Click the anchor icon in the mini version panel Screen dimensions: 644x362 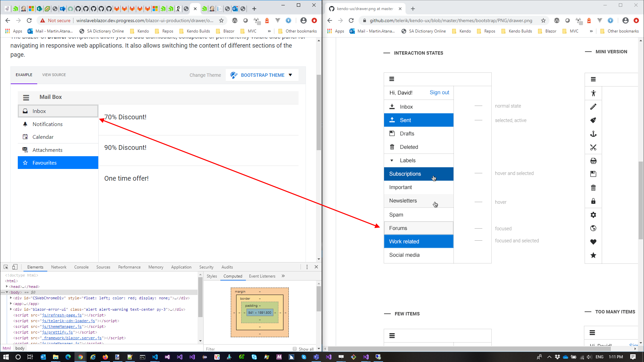coord(593,134)
